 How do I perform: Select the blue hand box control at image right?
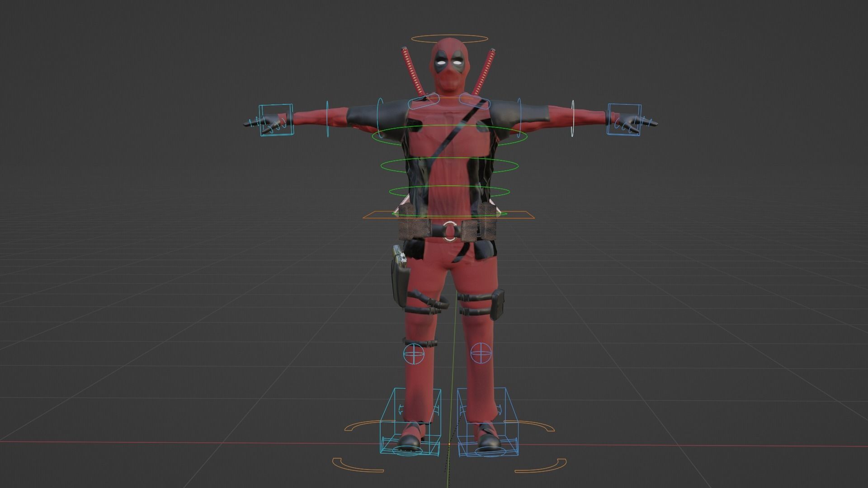click(624, 119)
